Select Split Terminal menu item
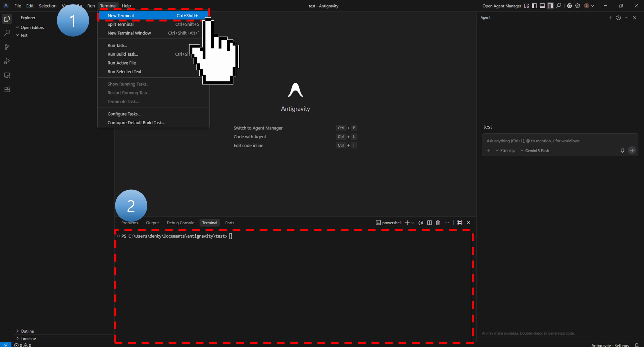Viewport: 644px width, 347px height. [x=153, y=24]
